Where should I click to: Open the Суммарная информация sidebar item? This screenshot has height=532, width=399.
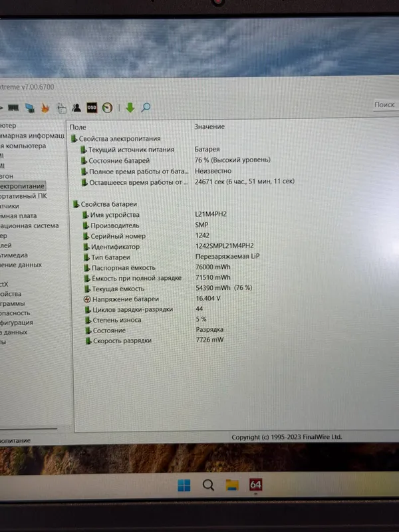click(32, 136)
